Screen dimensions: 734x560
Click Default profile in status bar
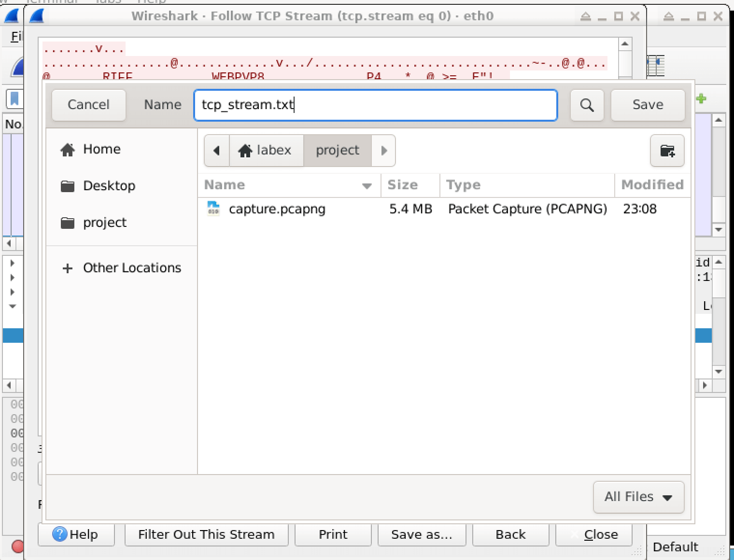[675, 547]
